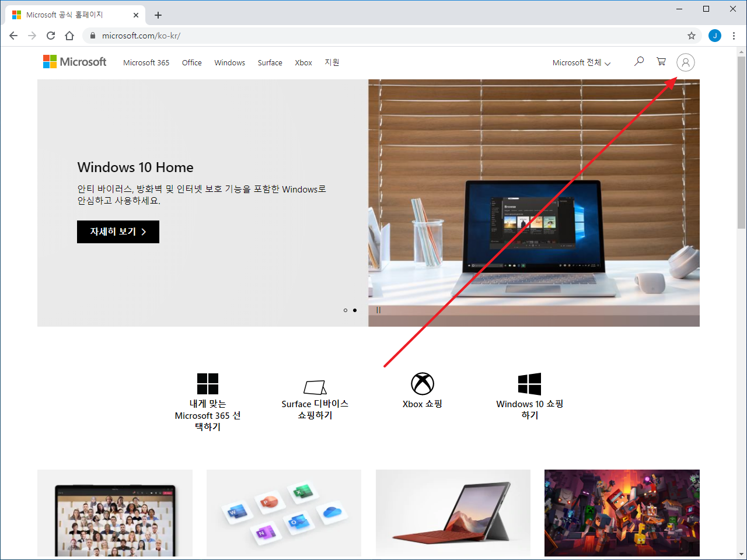Click the Windows 10 logo icon
The width and height of the screenshot is (747, 560).
530,384
